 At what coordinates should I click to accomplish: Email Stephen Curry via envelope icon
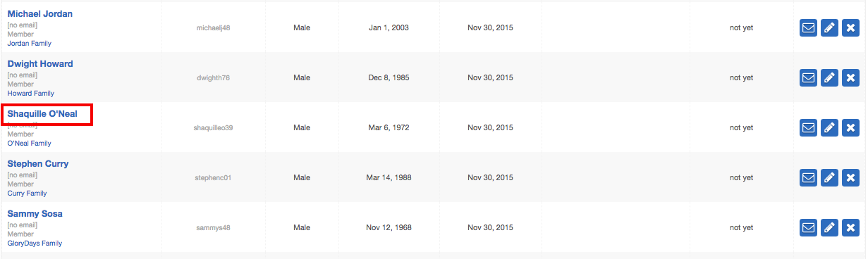click(x=809, y=178)
